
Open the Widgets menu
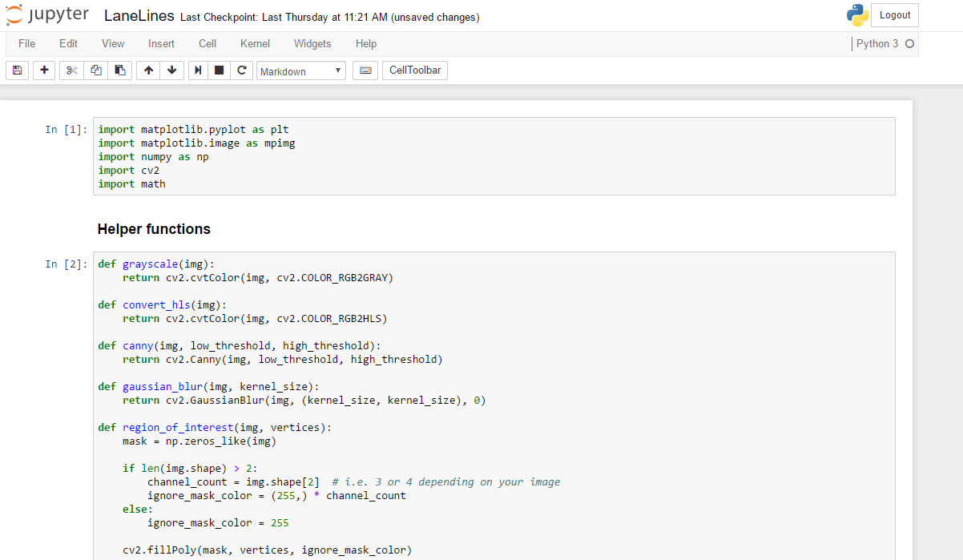coord(312,43)
